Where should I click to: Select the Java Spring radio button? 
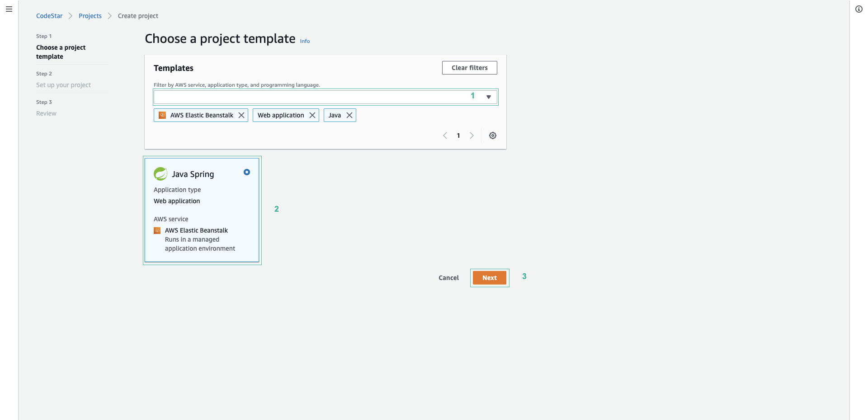[x=247, y=172]
